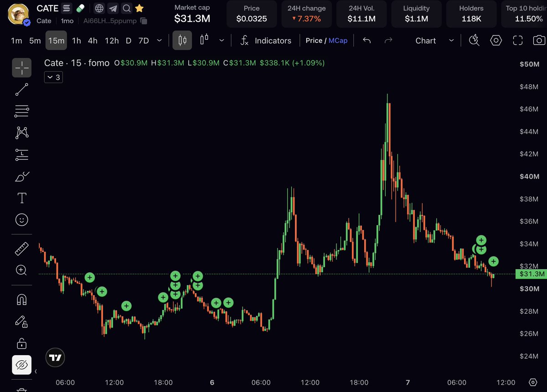547x392 pixels.
Task: Click the 1mo token age label
Action: point(67,21)
